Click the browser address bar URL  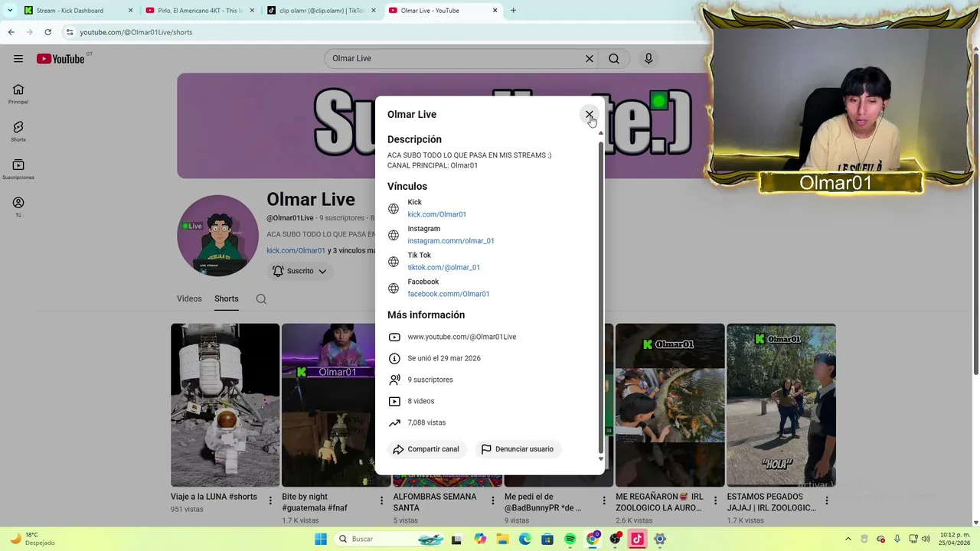pyautogui.click(x=136, y=32)
